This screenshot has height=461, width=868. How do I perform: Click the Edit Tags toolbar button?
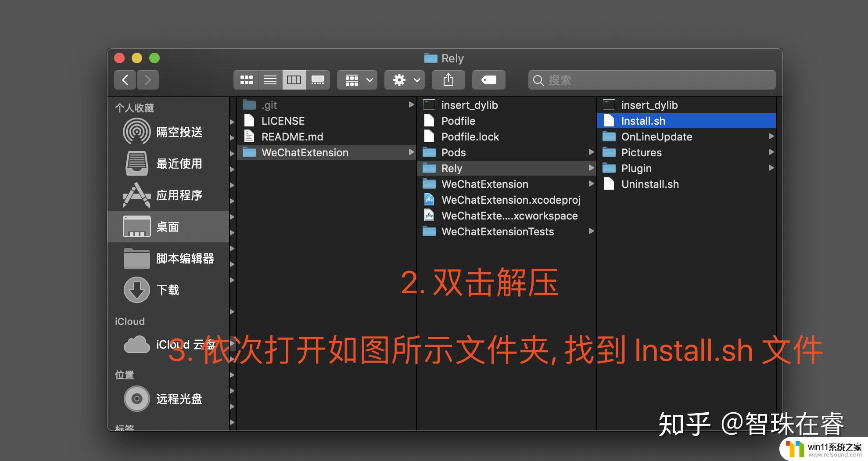(x=489, y=80)
